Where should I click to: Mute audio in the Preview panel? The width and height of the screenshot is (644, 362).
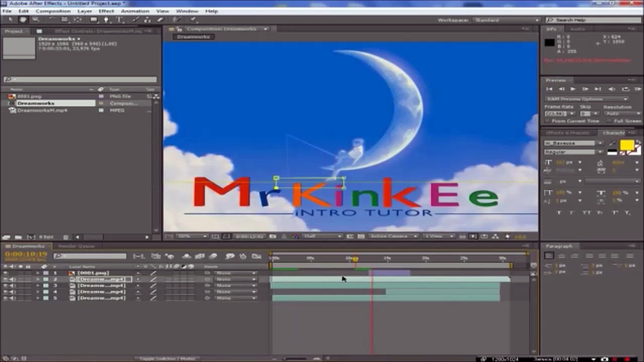(x=612, y=89)
